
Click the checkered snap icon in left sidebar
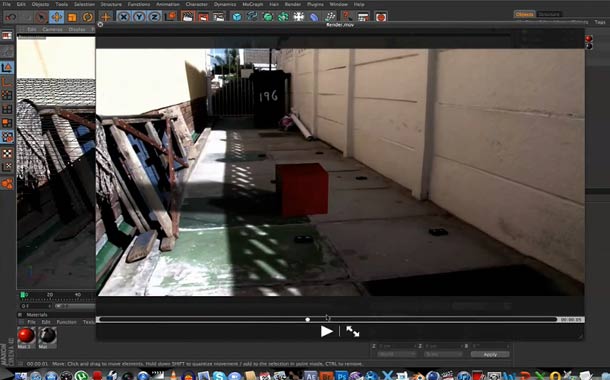pos(7,153)
